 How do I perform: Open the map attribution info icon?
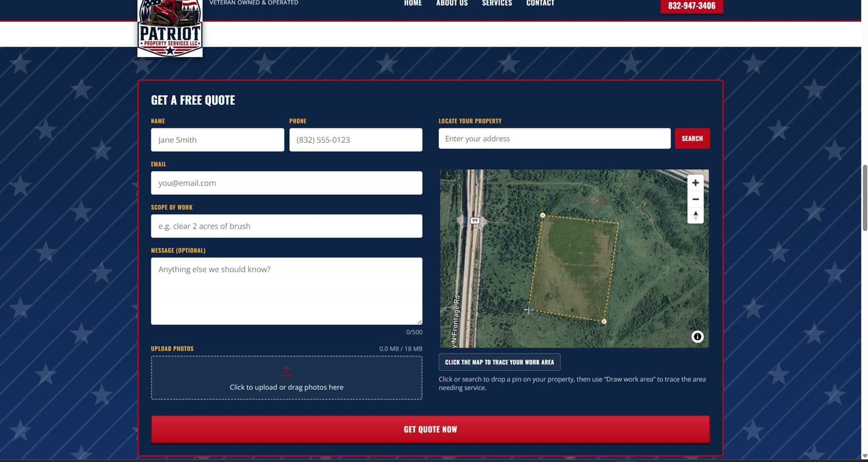point(698,337)
